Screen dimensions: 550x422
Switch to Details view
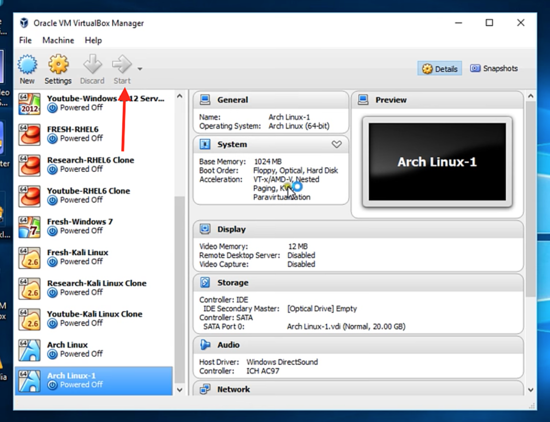(440, 68)
